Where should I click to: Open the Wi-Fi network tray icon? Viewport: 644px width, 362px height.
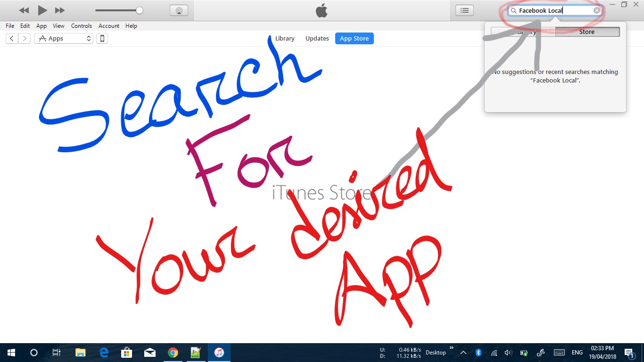tap(494, 353)
